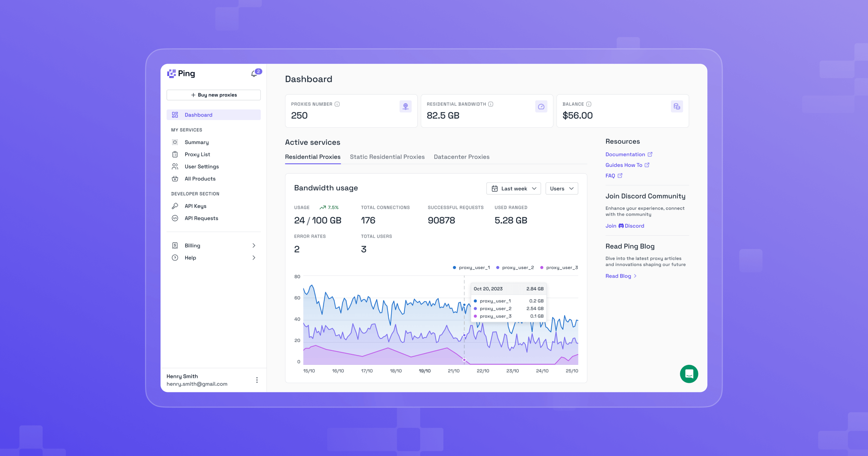The height and width of the screenshot is (456, 868).
Task: Expand the Billing section
Action: (x=213, y=245)
